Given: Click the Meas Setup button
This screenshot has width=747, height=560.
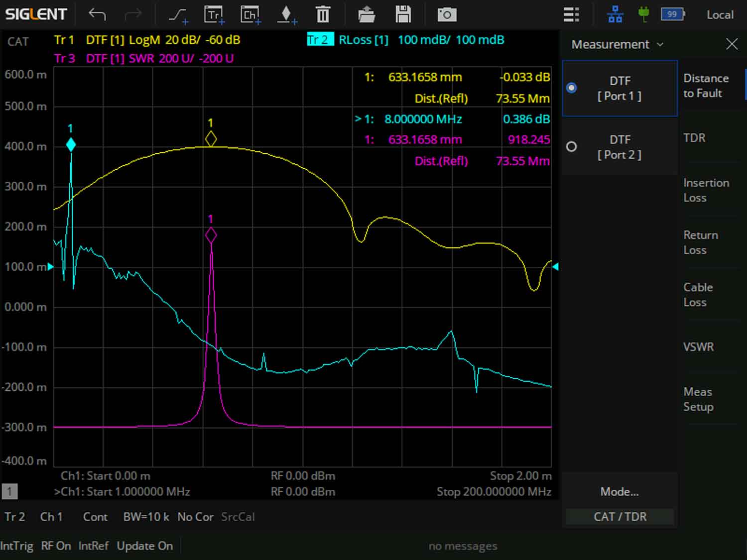Looking at the screenshot, I should (698, 399).
